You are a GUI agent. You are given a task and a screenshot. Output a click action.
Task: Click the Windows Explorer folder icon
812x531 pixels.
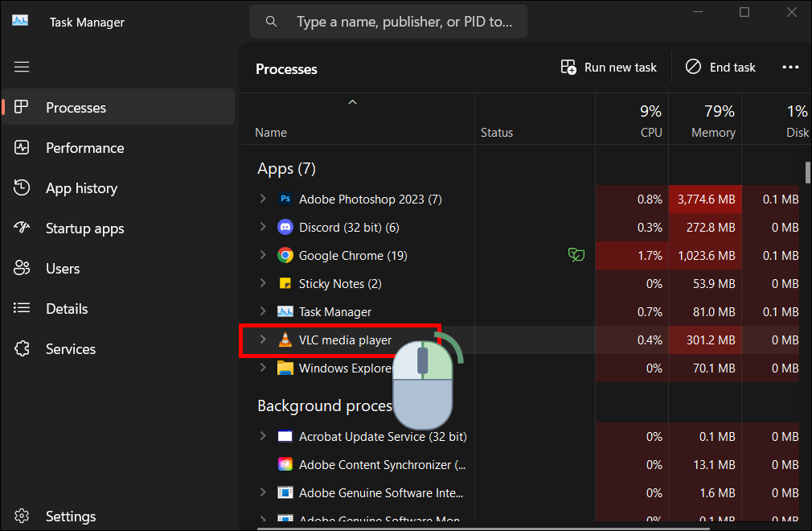[285, 368]
